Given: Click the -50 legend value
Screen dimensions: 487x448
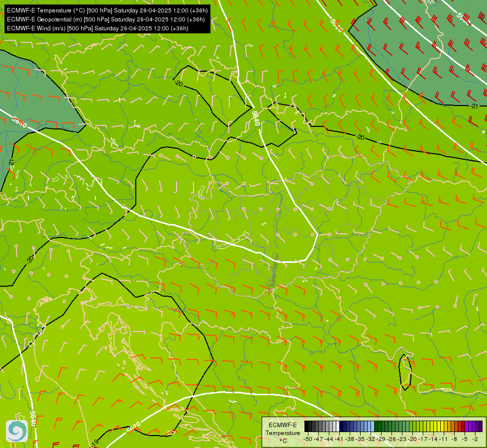Looking at the screenshot, I should click(x=308, y=439).
